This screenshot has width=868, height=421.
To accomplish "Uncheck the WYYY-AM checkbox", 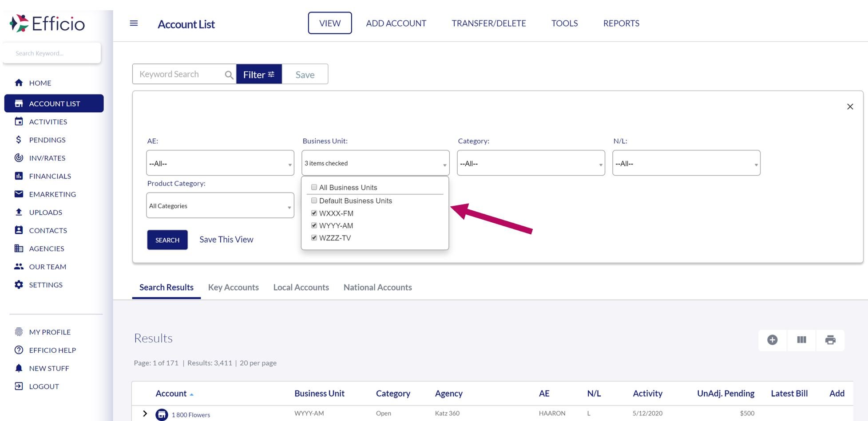I will click(x=314, y=225).
